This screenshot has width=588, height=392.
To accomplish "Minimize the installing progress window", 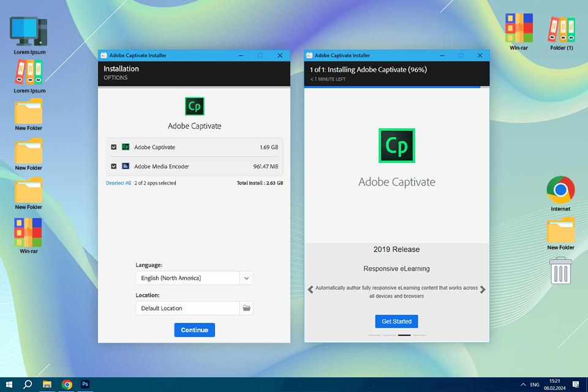I will 442,56.
